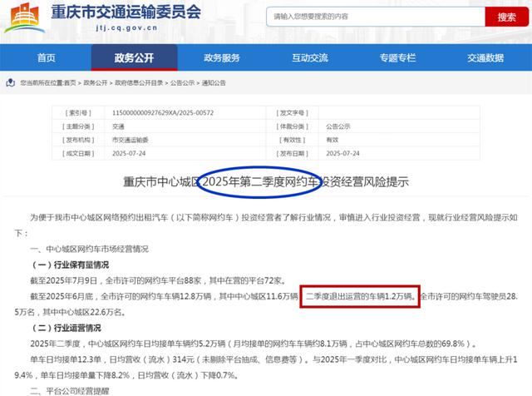Open the 互动交流 navigation tab

[309, 57]
